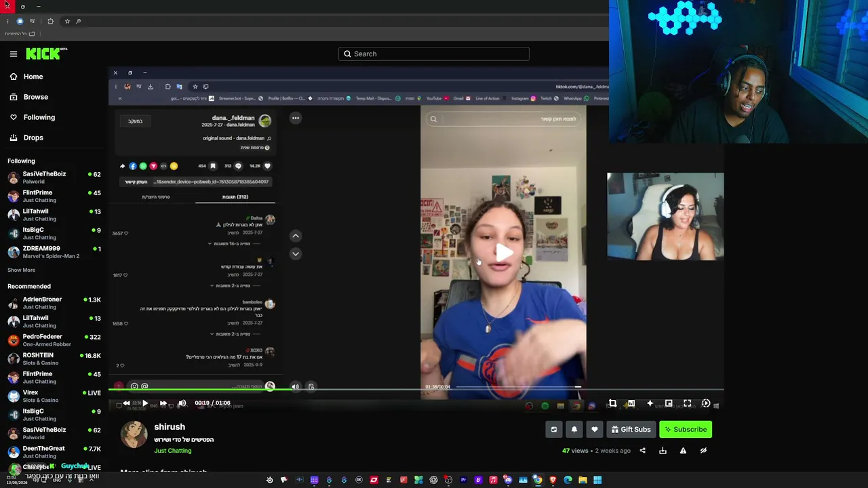
Task: Toggle notifications with the bell button
Action: tap(574, 430)
